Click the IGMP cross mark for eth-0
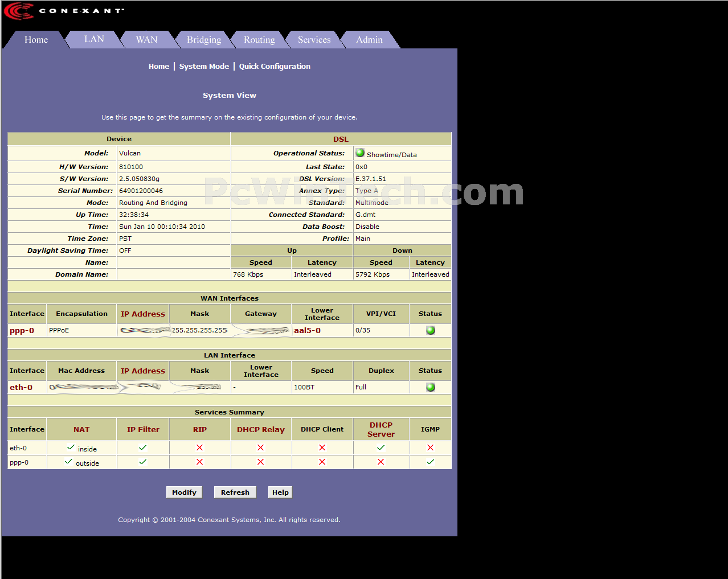Image resolution: width=728 pixels, height=579 pixels. click(430, 447)
